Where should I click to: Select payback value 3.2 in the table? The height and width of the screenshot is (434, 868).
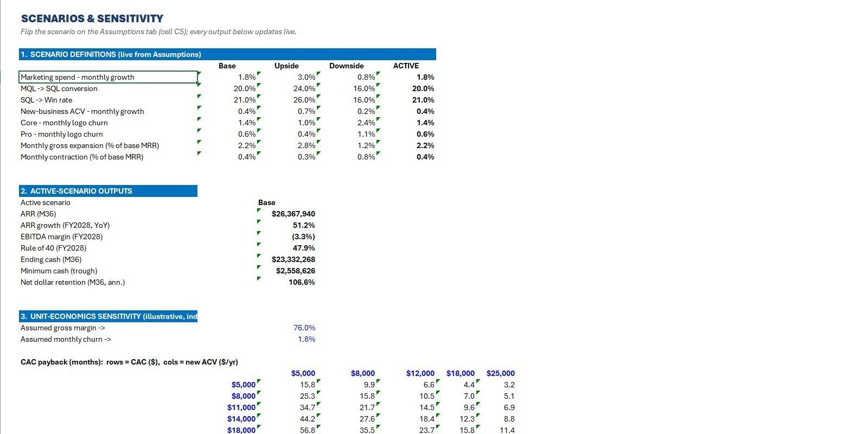click(509, 385)
